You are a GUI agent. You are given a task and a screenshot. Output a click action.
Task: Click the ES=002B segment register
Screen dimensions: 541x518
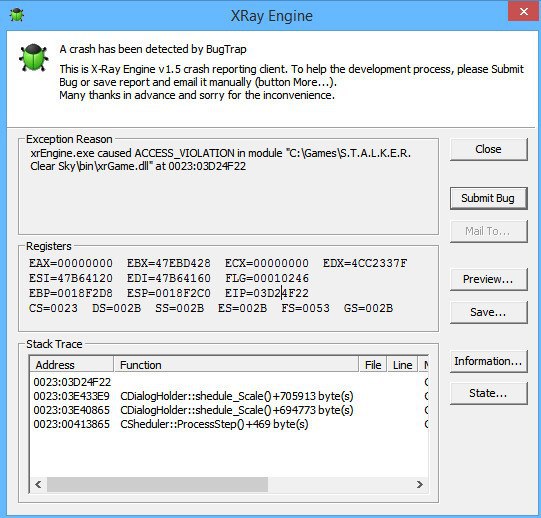pos(243,308)
